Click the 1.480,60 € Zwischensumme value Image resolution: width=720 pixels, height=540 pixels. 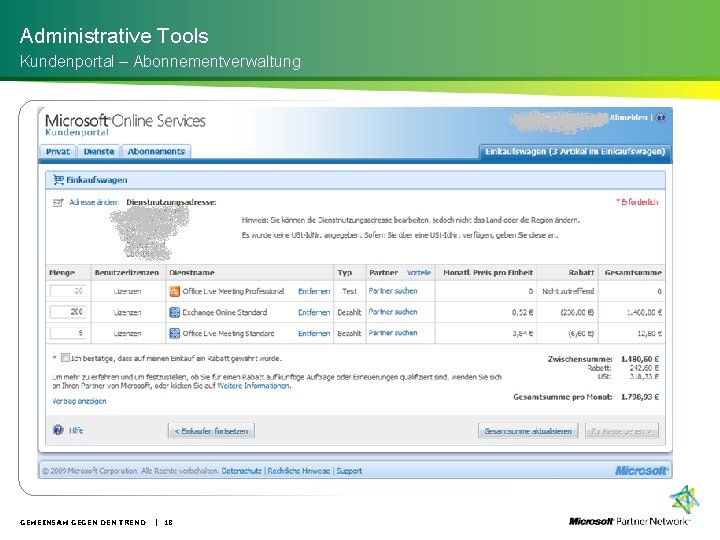click(640, 359)
